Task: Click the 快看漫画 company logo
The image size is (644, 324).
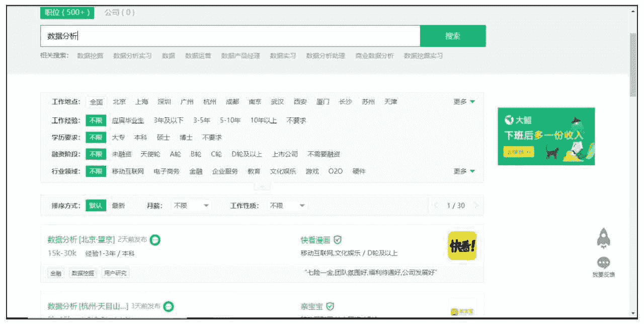Action: tap(462, 246)
